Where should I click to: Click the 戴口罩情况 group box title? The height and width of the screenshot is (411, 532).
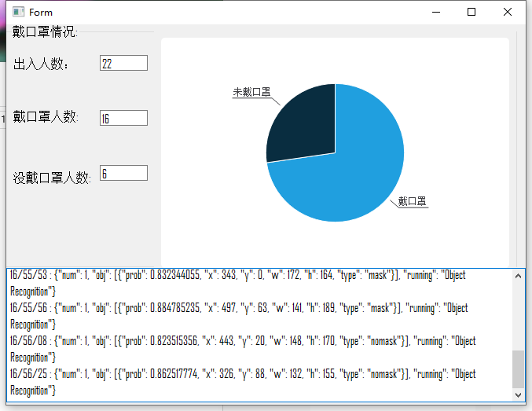[44, 31]
